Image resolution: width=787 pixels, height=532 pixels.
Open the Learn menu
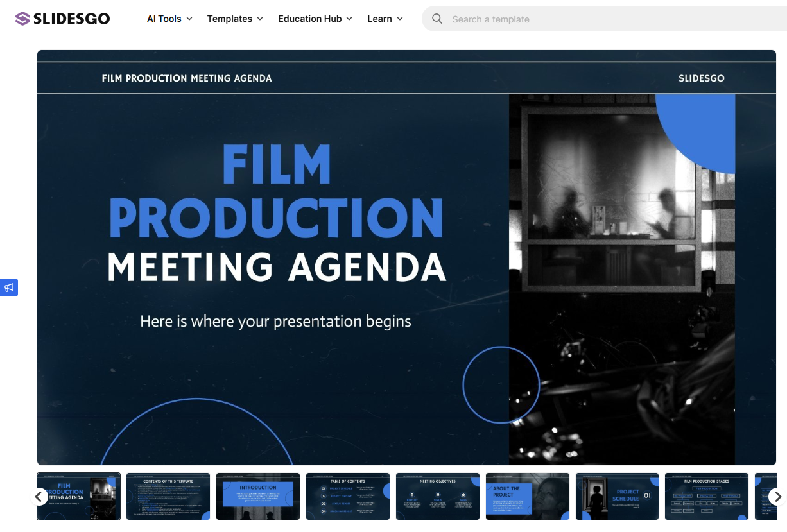point(385,19)
